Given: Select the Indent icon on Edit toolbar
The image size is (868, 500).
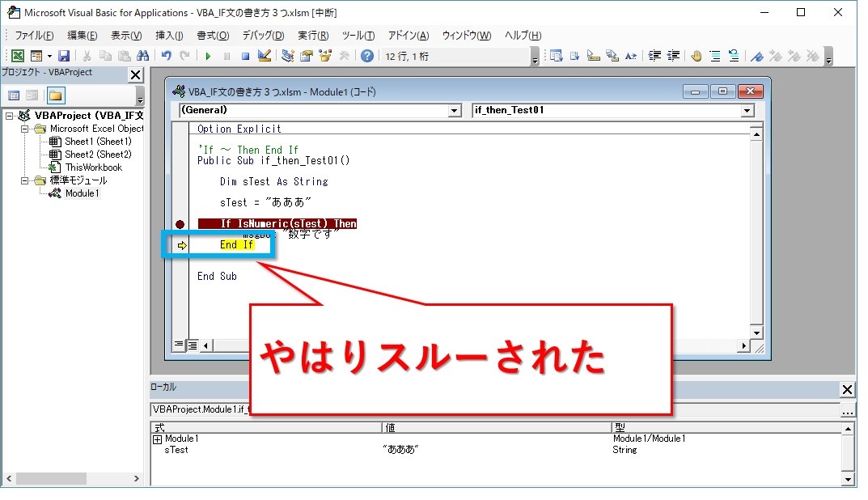Looking at the screenshot, I should 654,55.
